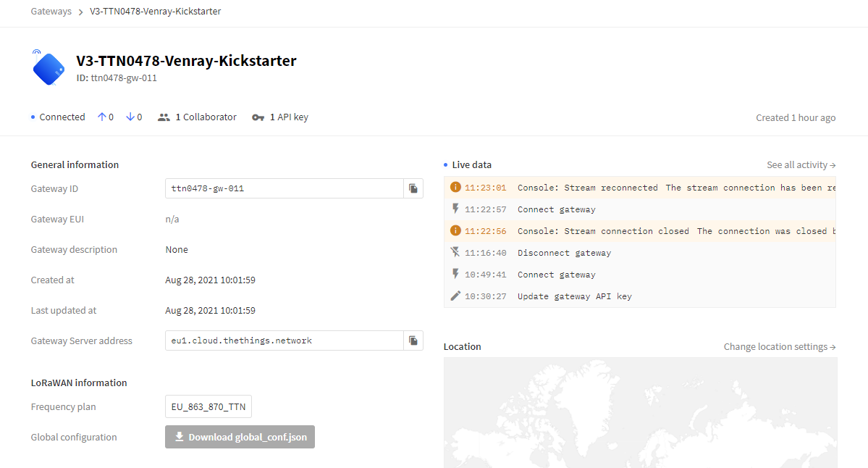The width and height of the screenshot is (868, 468).
Task: Click the Connected status indicator
Action: pyautogui.click(x=58, y=117)
